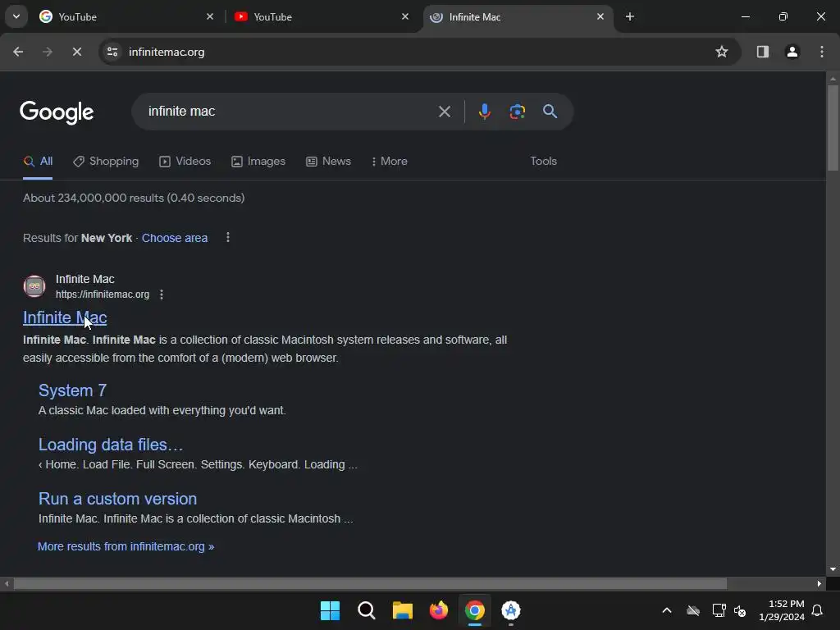Open the rocket app in the taskbar

[x=511, y=610]
